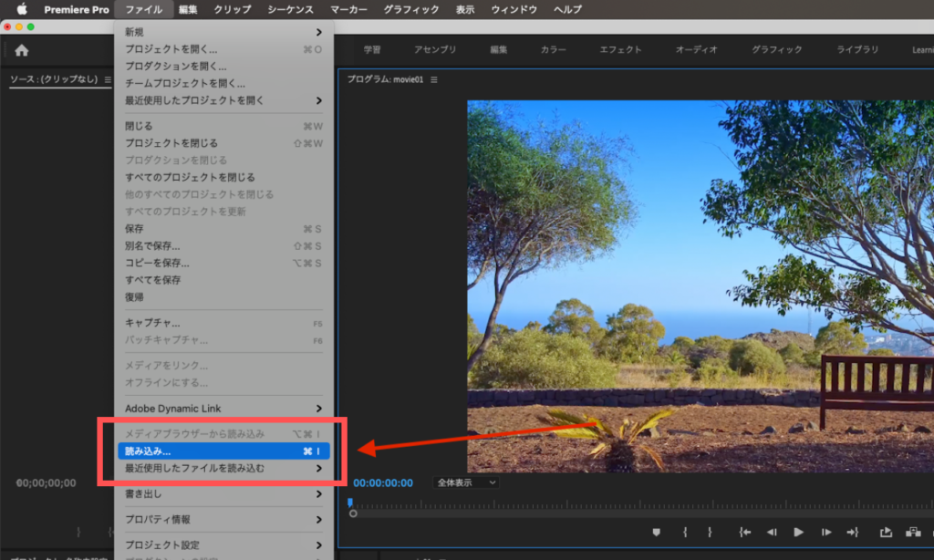Expand the 新規 submenu

point(223,32)
